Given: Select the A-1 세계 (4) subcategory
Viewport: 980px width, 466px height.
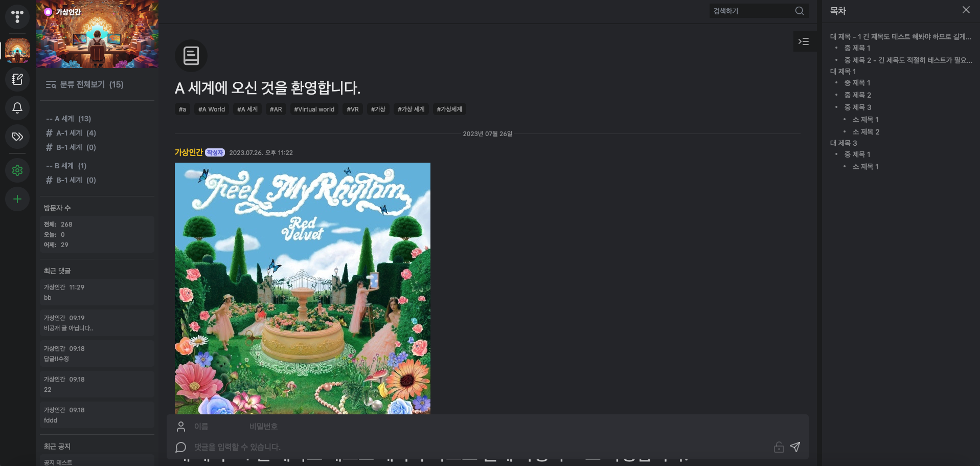Looking at the screenshot, I should 71,133.
